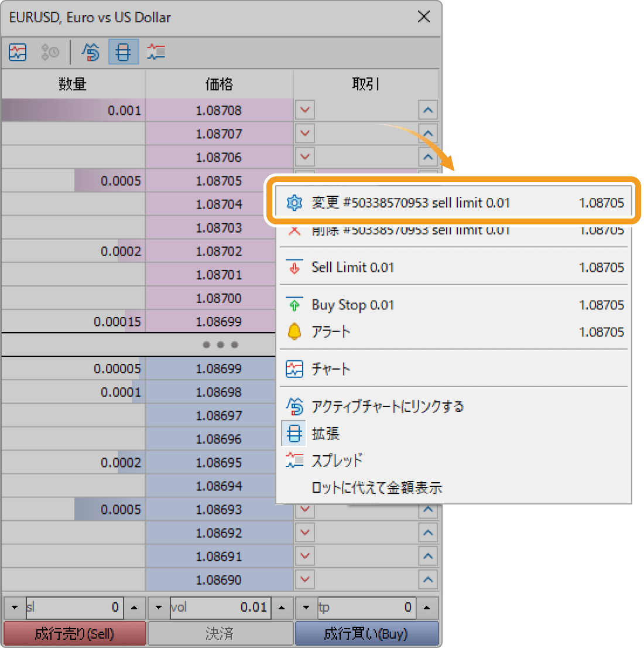Screen dimensions: 644x648
Task: Click buy up-arrow at price 1.08692
Action: pyautogui.click(x=428, y=532)
